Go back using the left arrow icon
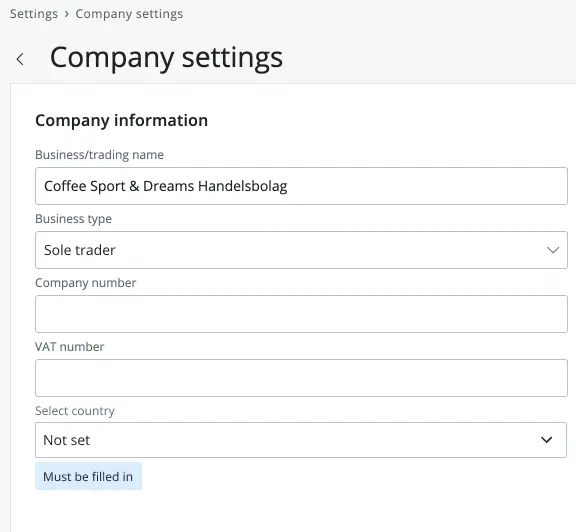Screen dimensions: 576x532 point(20,59)
